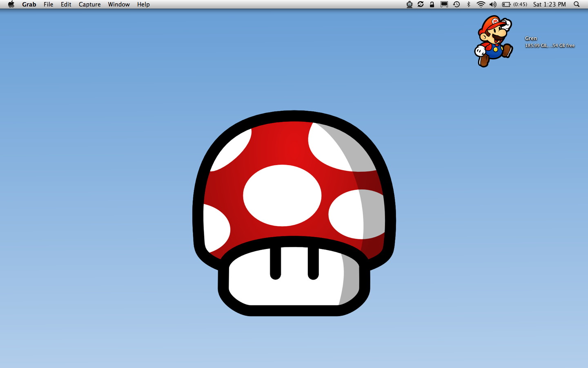Open the Bluetooth status menu

pos(469,4)
